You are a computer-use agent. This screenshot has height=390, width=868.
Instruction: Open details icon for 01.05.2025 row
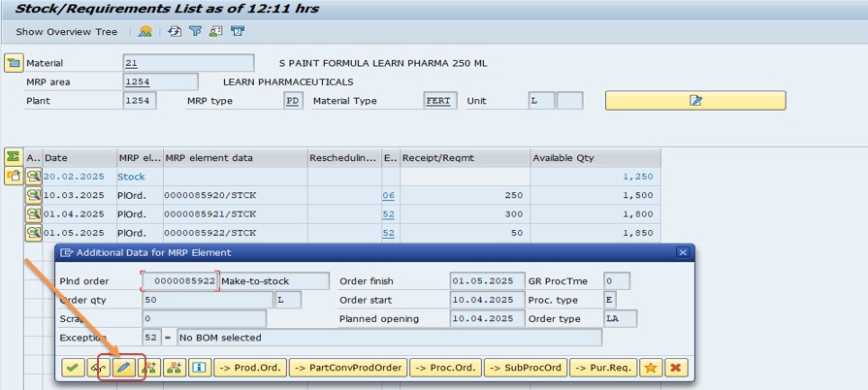(x=34, y=233)
